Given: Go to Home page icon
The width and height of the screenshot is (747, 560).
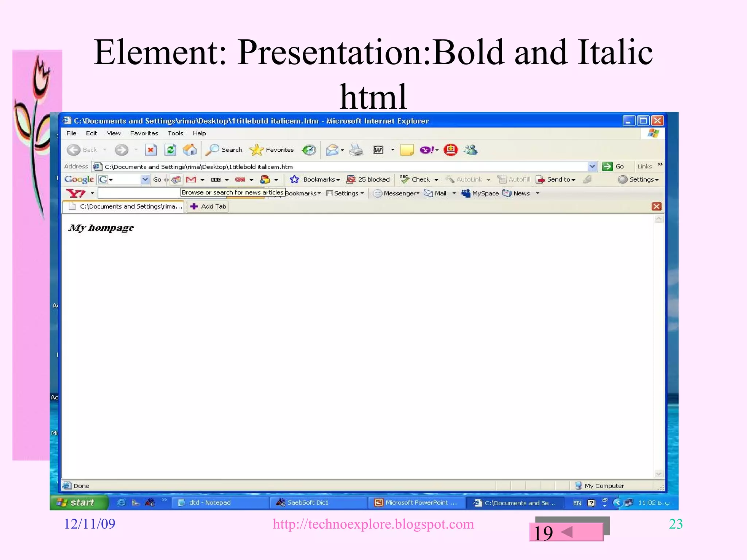Looking at the screenshot, I should point(190,150).
